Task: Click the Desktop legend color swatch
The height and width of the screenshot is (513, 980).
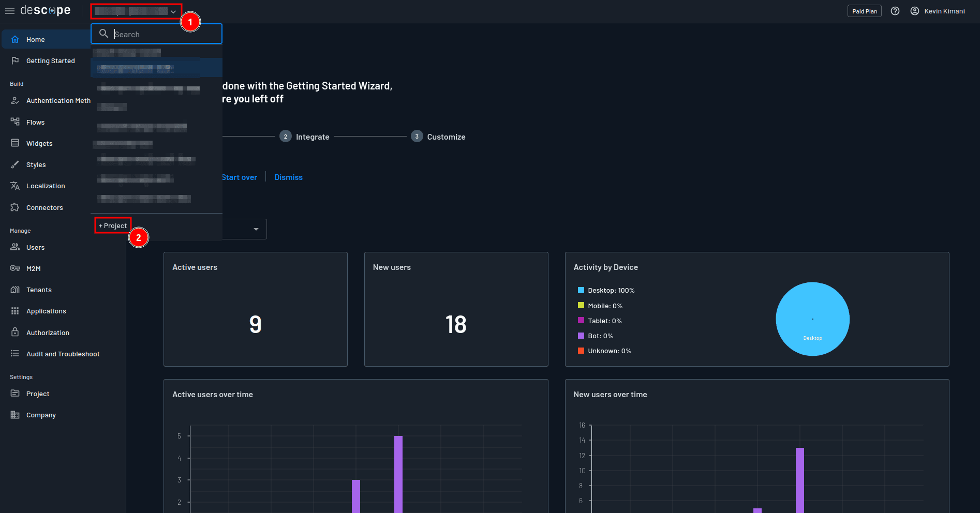Action: 581,290
